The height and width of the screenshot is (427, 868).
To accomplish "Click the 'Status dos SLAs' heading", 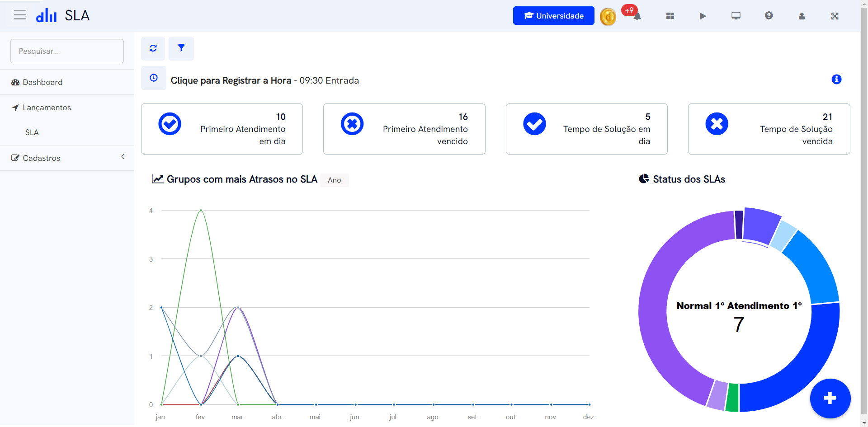I will pos(689,179).
